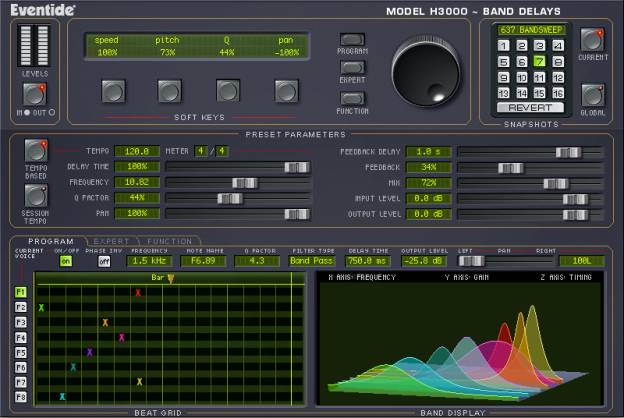Click the MIX slider handle
624x418 pixels.
coord(556,184)
